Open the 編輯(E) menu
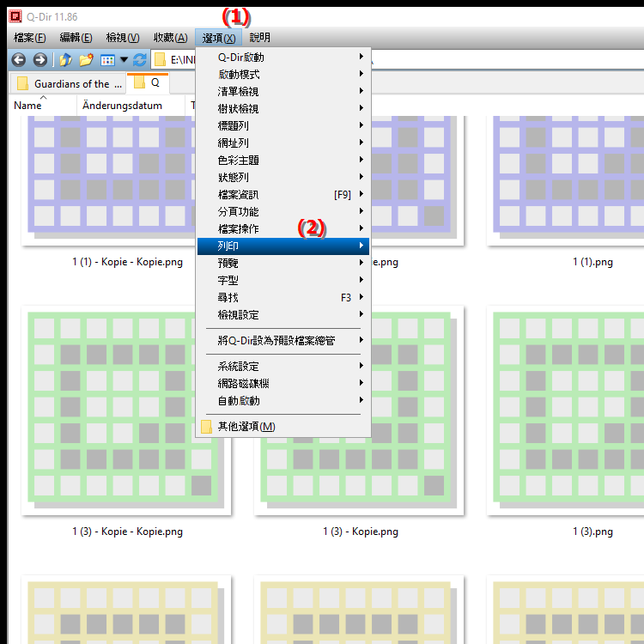Screen dimensions: 644x644 pos(76,38)
